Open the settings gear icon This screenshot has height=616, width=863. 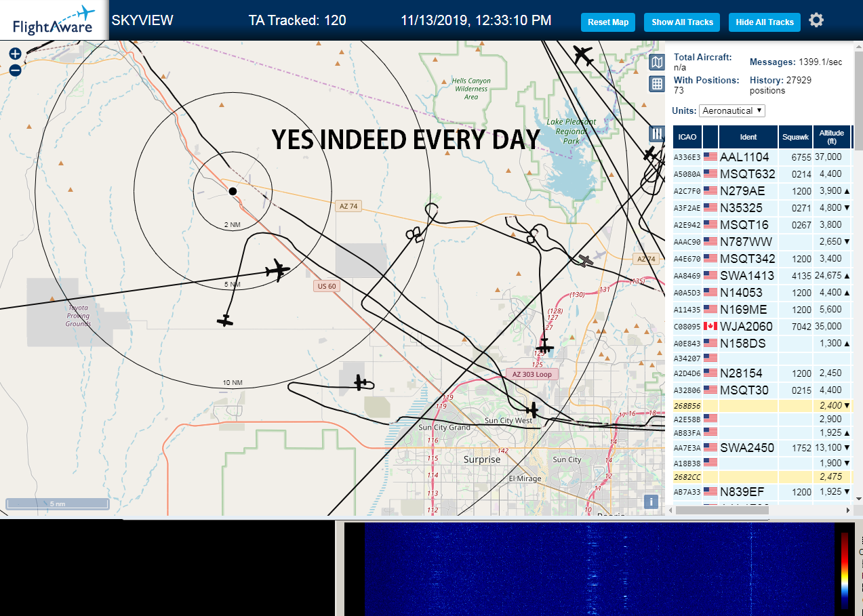(x=816, y=20)
